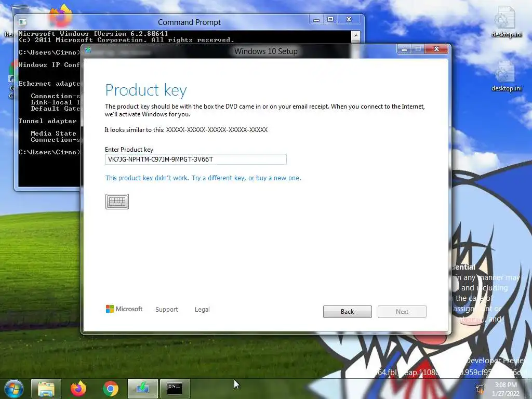Image resolution: width=532 pixels, height=399 pixels.
Task: Select Command Prompt taskbar button
Action: click(175, 389)
